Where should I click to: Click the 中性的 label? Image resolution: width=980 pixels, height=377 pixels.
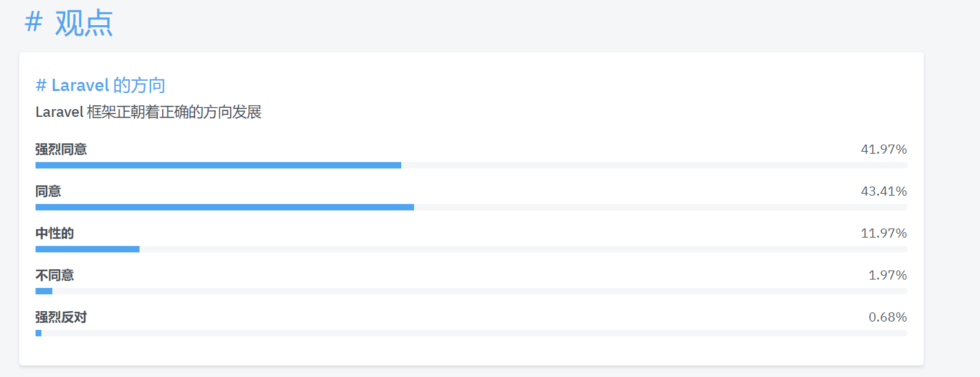[55, 233]
